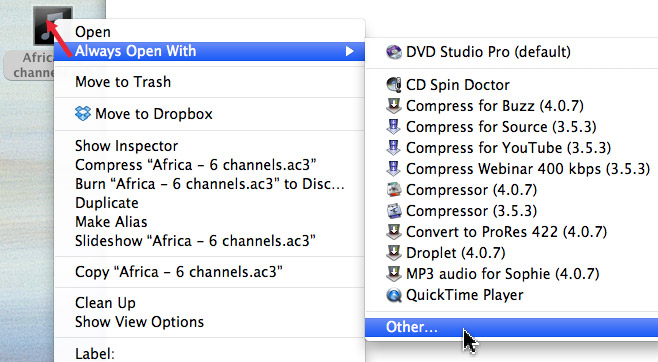Click the Compressor (3.5.3) app icon
Screen dimensions: 658x362
[x=394, y=211]
